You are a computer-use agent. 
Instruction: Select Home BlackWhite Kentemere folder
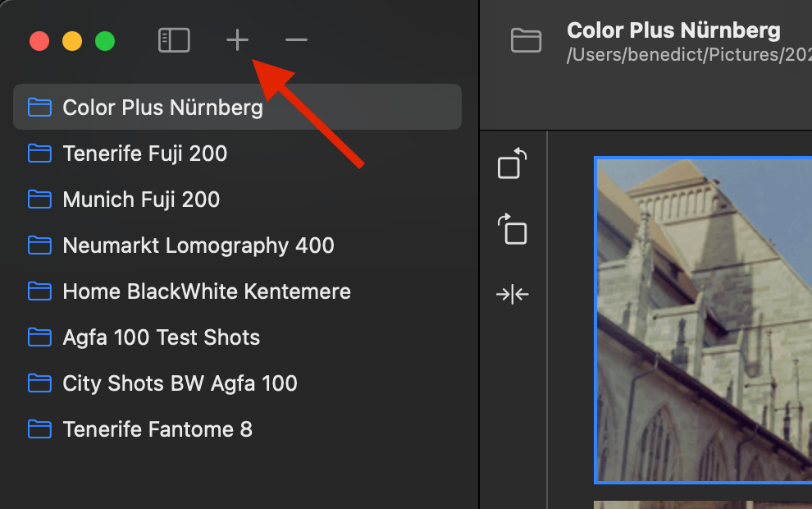coord(206,291)
